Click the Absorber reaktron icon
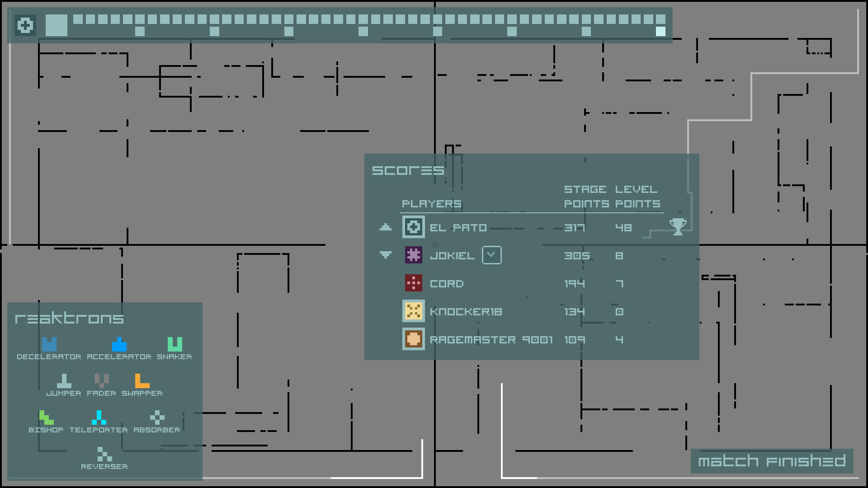 [x=157, y=418]
